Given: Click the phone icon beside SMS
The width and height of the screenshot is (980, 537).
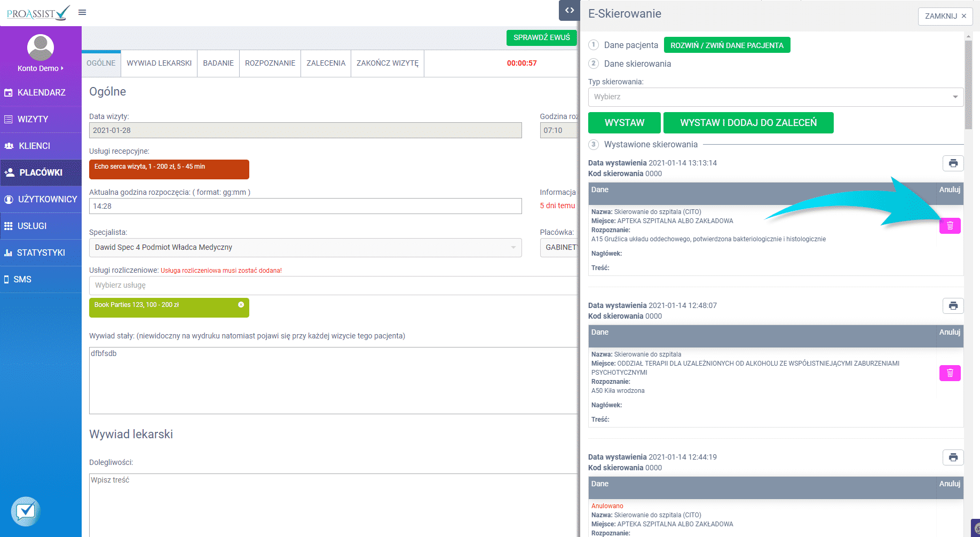Looking at the screenshot, I should [6, 279].
